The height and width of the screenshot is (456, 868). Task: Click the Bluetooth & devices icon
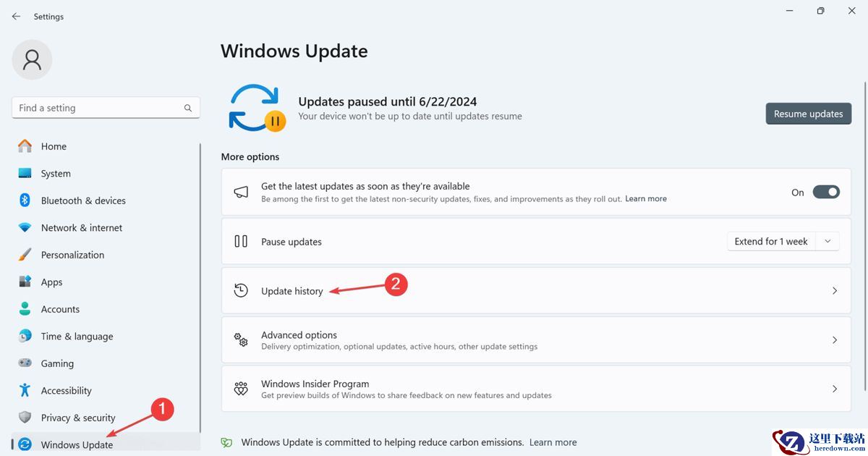tap(25, 200)
